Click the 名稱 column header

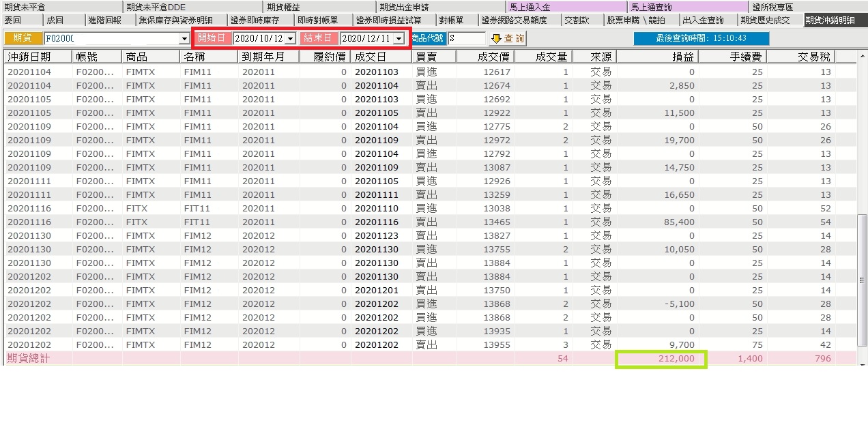click(x=209, y=57)
